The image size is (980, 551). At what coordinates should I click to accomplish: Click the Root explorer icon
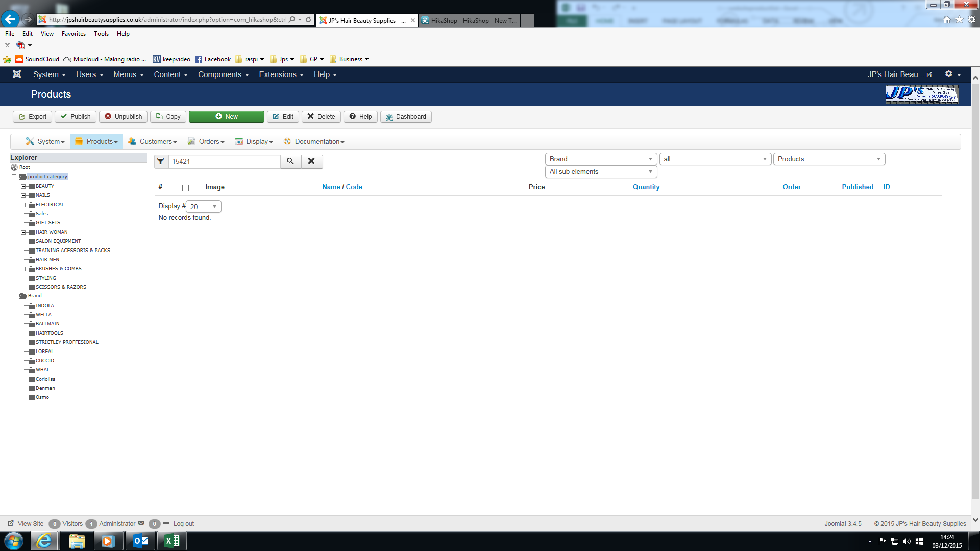click(14, 167)
